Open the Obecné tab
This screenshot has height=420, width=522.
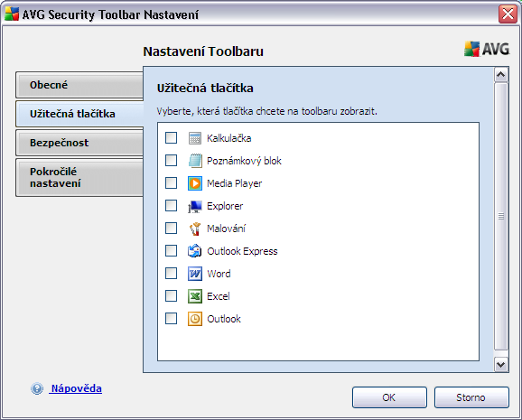pos(79,85)
